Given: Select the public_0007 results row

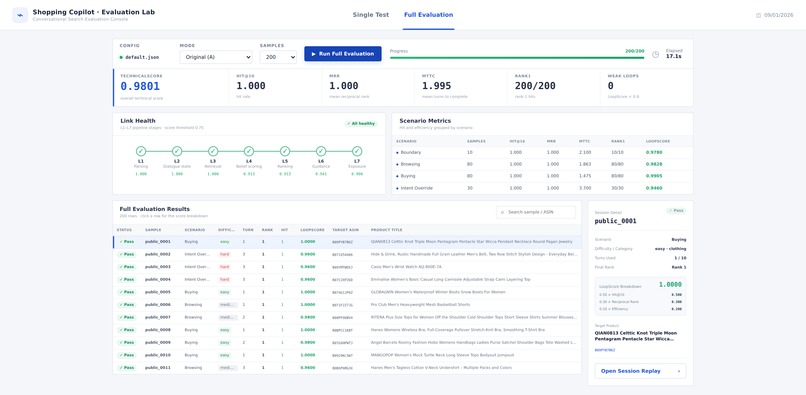Looking at the screenshot, I should point(347,317).
